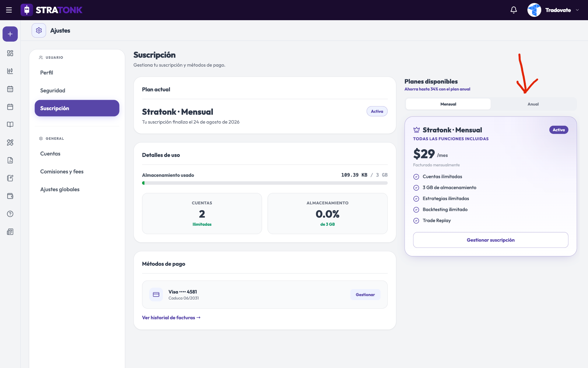Click the check icon beside Backtesting ilimitado

pos(416,210)
